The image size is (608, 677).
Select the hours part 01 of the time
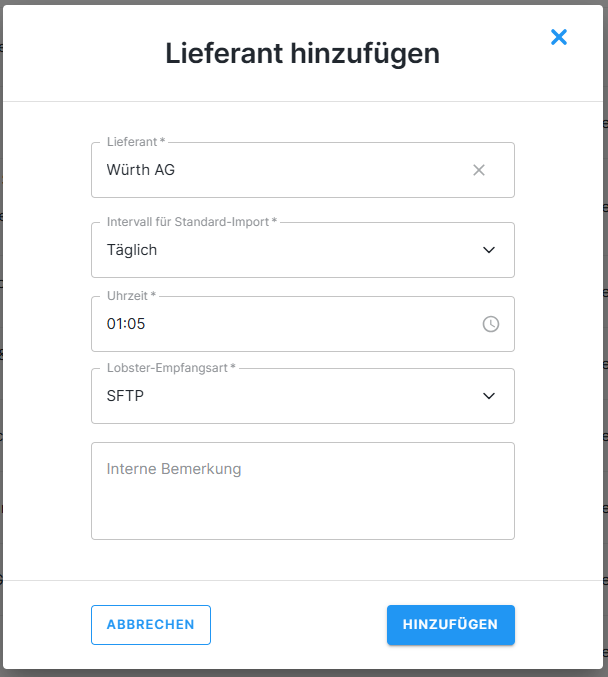coord(115,324)
